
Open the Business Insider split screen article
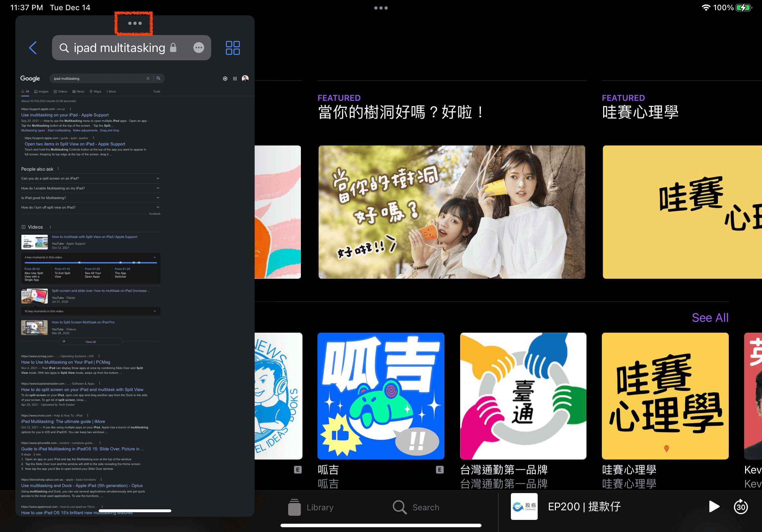click(82, 390)
